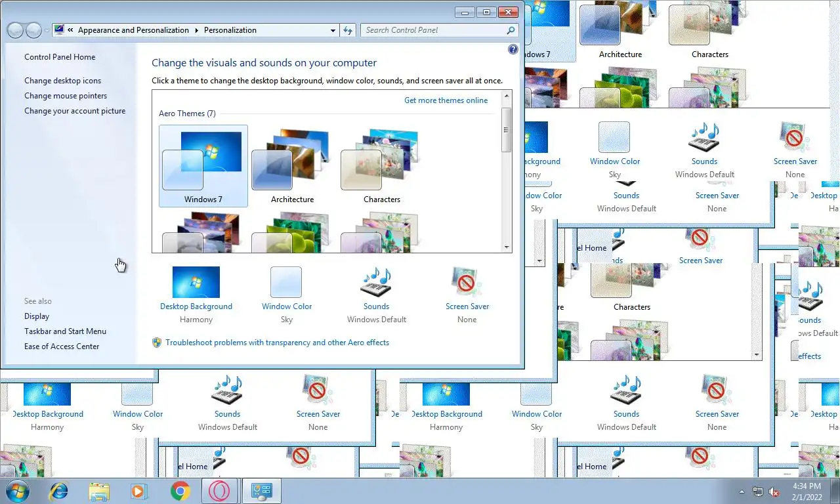Focus the Search Control Panel field
This screenshot has height=504, width=840.
[x=433, y=30]
